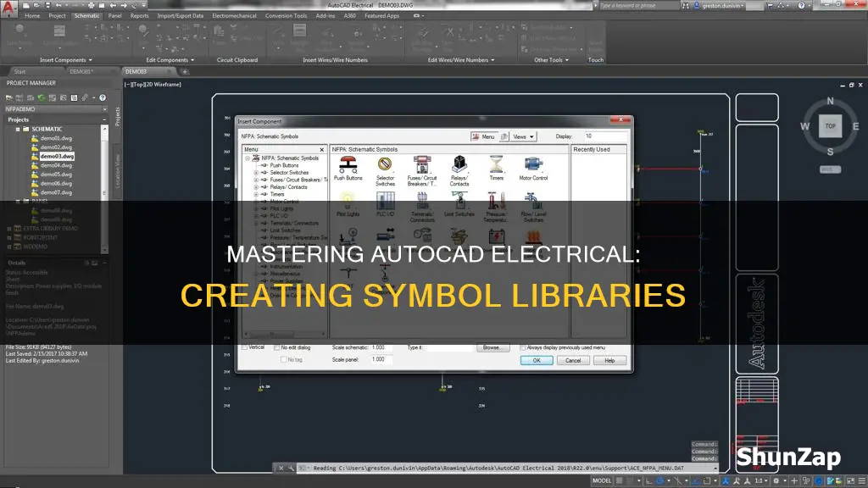Click the Projects list vertical scrollbar
This screenshot has height=488, width=868.
[x=104, y=188]
